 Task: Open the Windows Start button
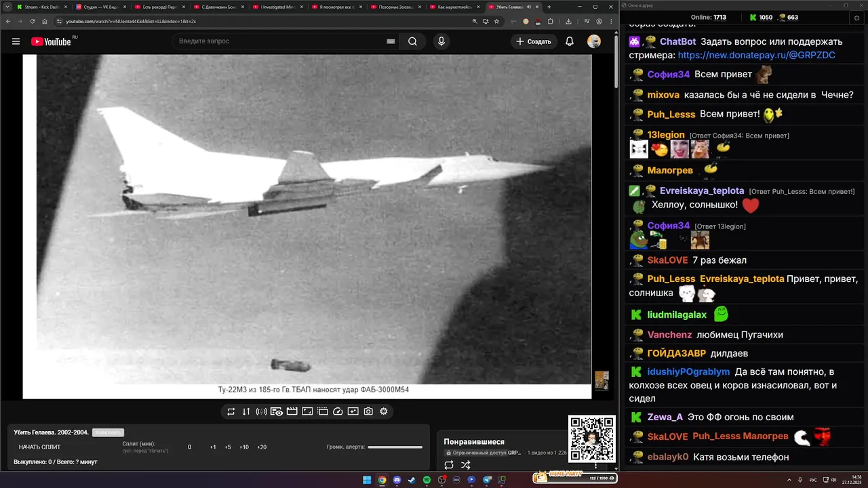pyautogui.click(x=367, y=480)
